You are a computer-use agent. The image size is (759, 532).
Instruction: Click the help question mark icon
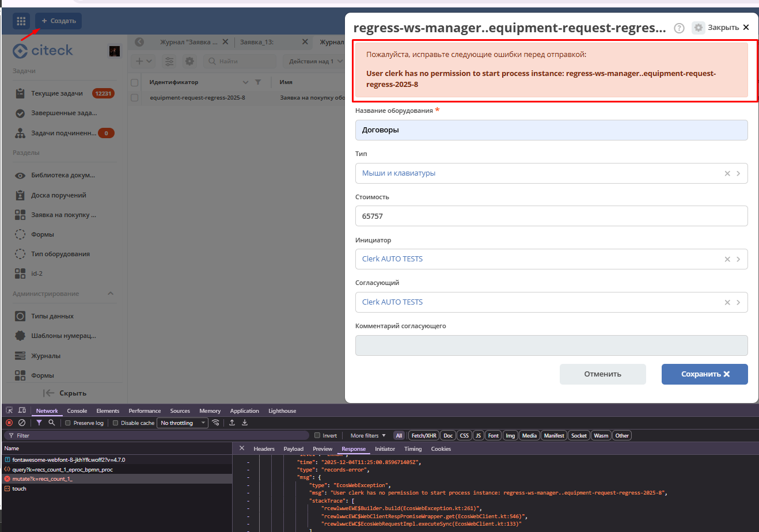point(679,28)
